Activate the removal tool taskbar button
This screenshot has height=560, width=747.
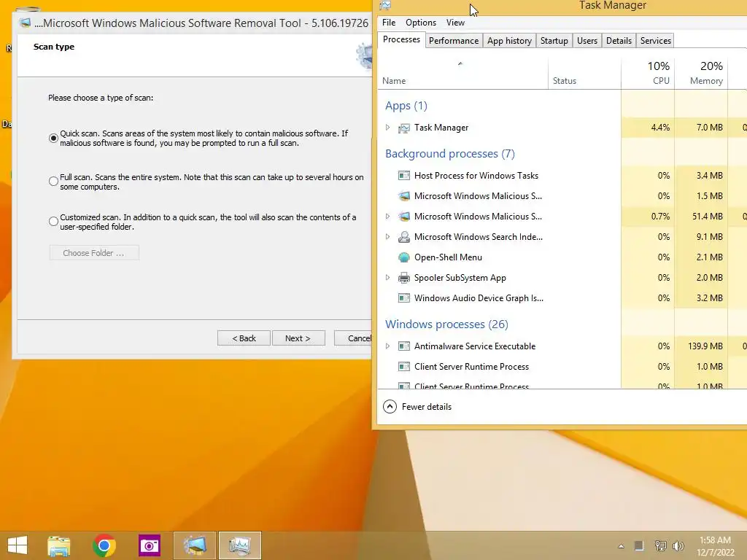click(195, 545)
